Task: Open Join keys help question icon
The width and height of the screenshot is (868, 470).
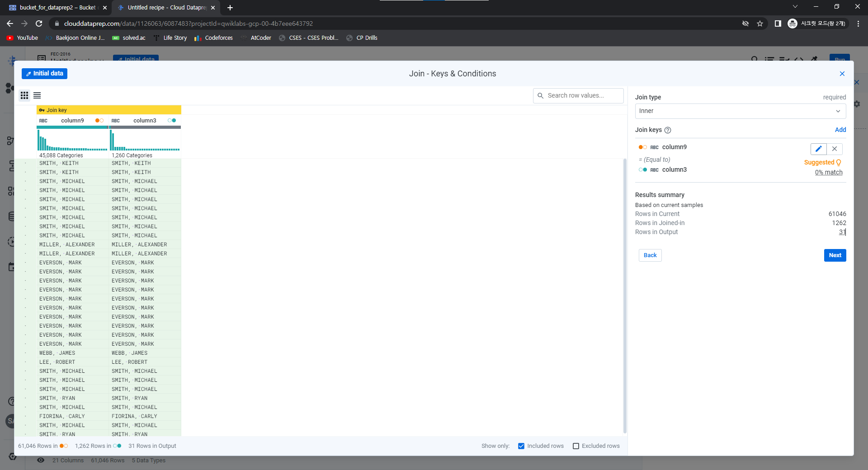Action: (x=668, y=130)
